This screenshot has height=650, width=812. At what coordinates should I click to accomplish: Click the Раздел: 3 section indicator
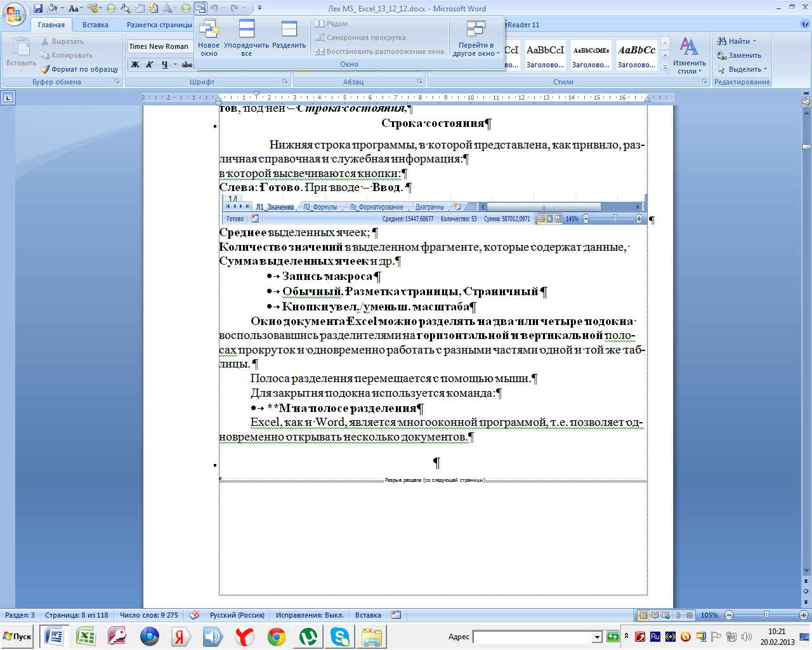pyautogui.click(x=20, y=615)
